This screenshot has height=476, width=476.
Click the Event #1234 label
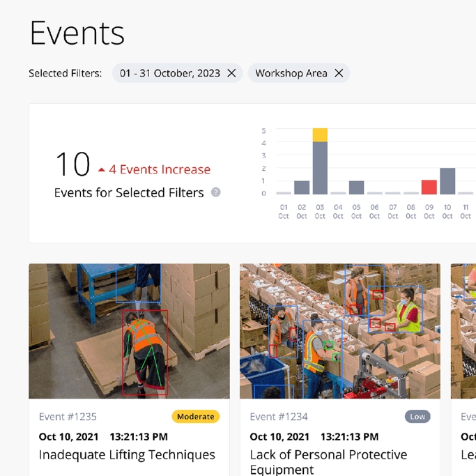coord(279,417)
